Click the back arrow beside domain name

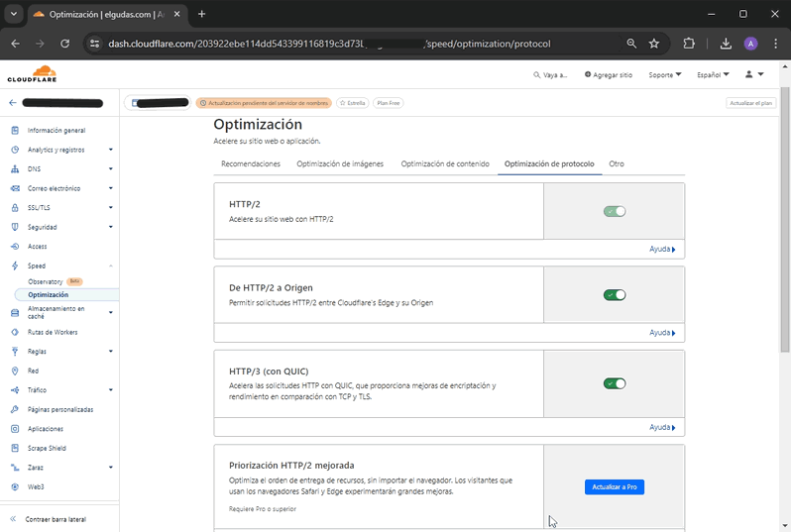click(x=13, y=103)
